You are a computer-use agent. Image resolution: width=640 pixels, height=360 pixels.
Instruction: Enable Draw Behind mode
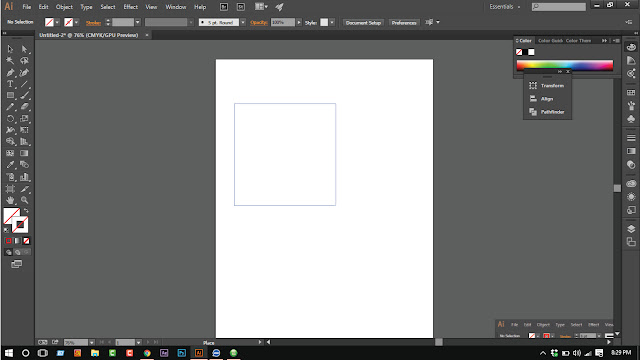18,252
